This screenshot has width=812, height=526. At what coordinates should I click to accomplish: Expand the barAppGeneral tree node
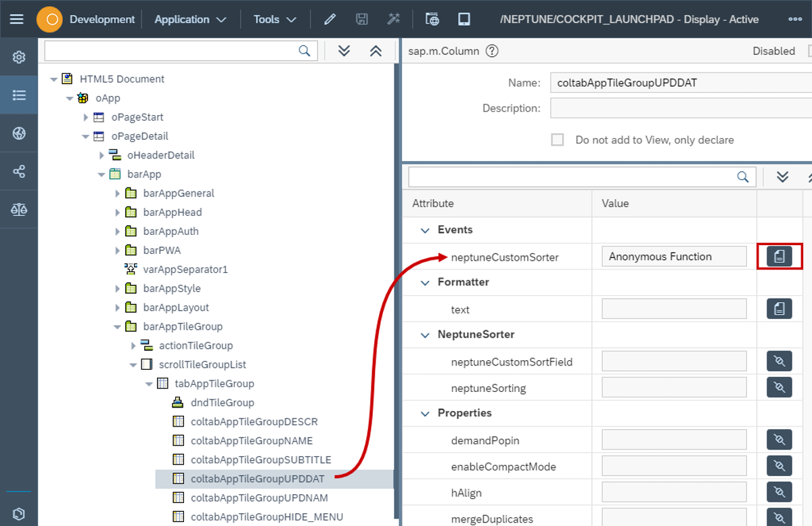point(118,194)
